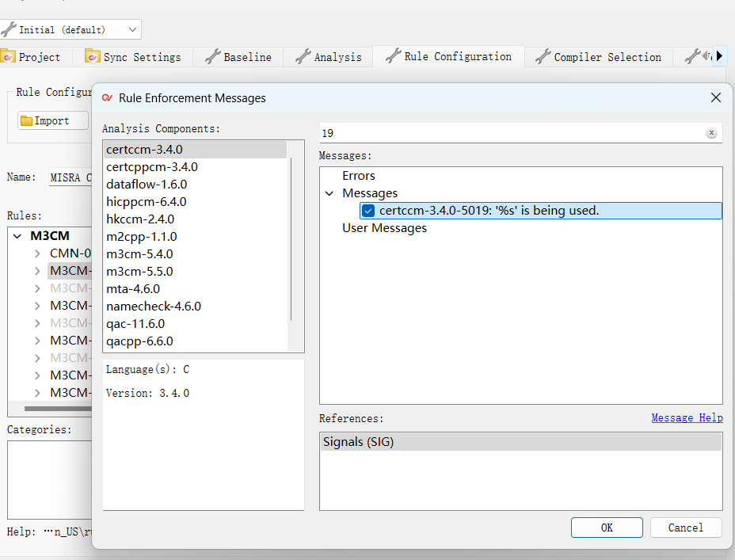Open the Message Help link

687,417
